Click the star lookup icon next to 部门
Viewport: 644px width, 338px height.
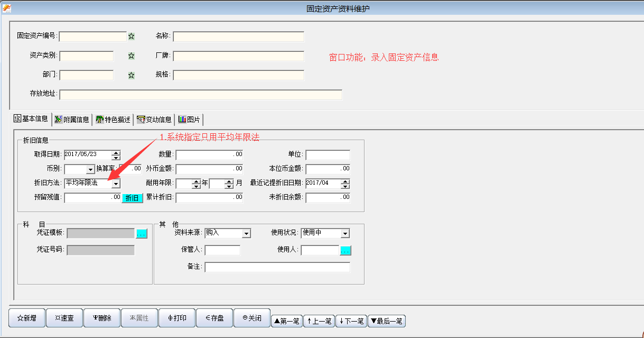tap(132, 76)
